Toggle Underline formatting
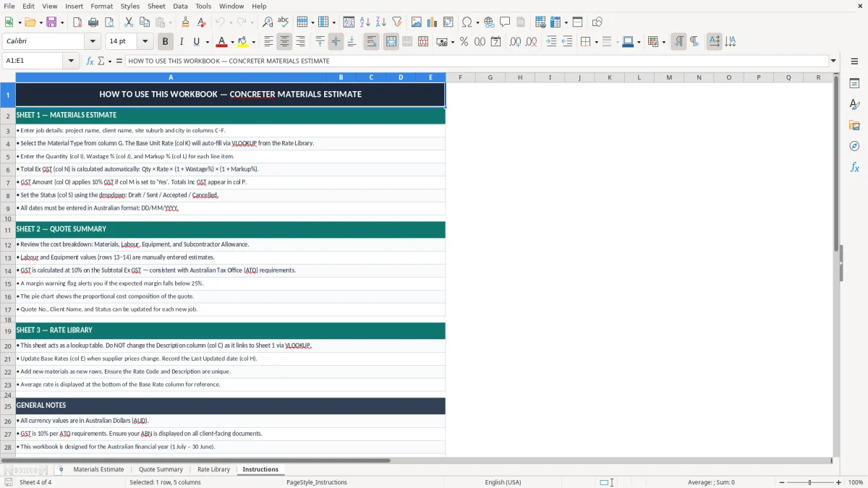 (x=197, y=42)
